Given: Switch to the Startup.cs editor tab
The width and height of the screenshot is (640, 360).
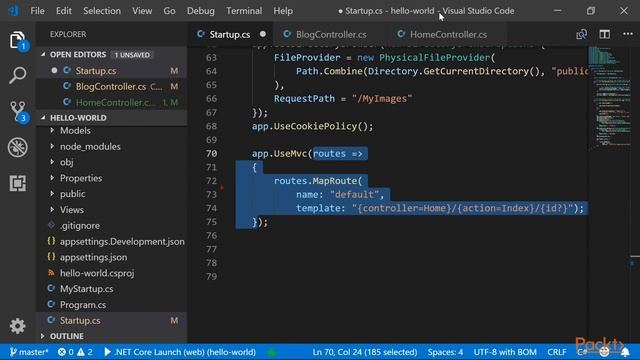Looking at the screenshot, I should pos(230,34).
